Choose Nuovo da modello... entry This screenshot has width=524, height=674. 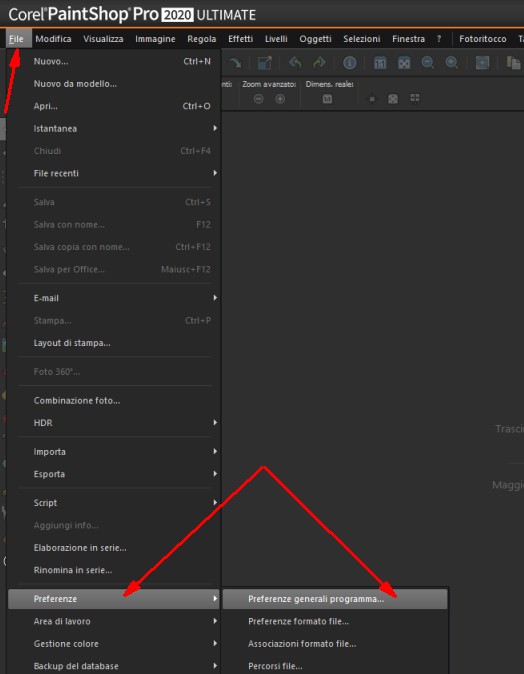114,83
